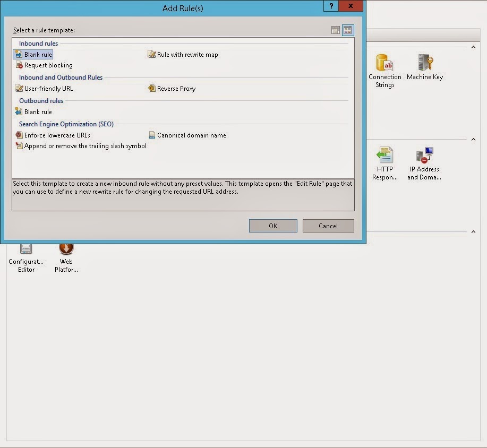Close the Add Rule(s) dialog
Image resolution: width=487 pixels, height=448 pixels.
[x=351, y=6]
